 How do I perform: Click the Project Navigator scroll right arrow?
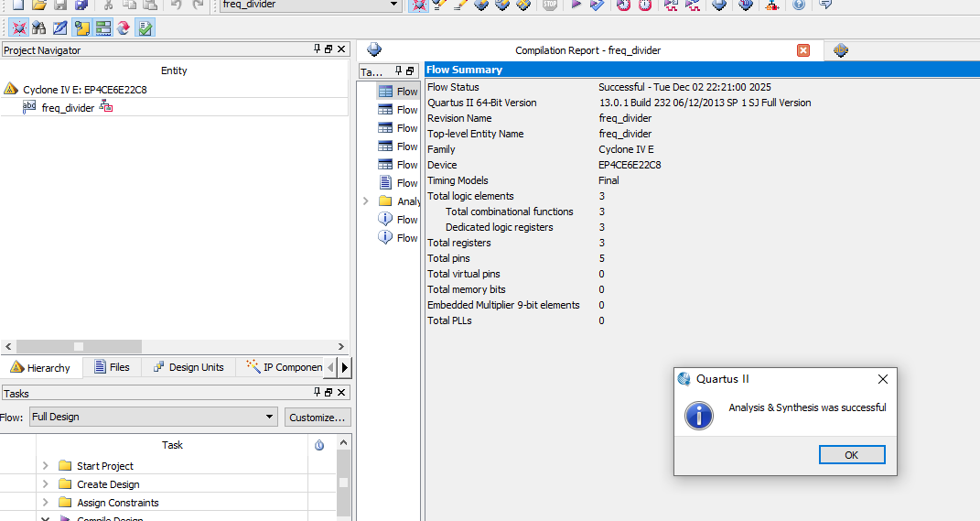(340, 346)
